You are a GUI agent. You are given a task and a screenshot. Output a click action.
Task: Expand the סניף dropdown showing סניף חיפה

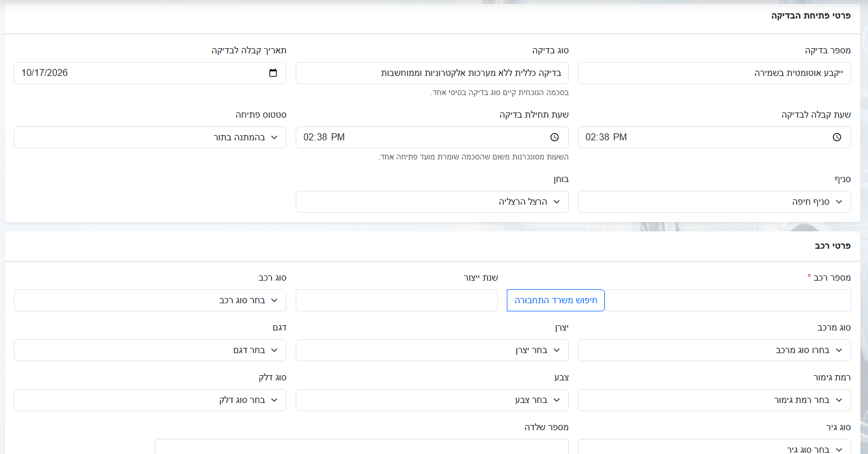coord(714,202)
